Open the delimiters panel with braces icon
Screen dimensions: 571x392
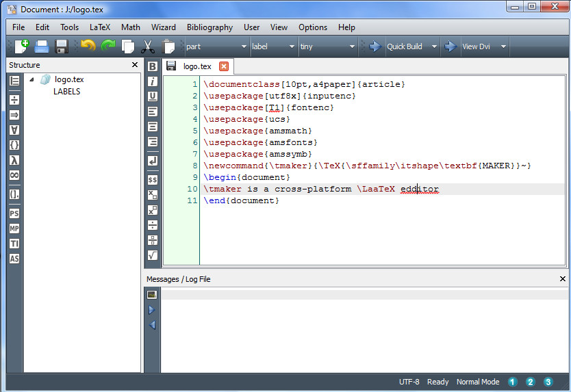coord(14,145)
